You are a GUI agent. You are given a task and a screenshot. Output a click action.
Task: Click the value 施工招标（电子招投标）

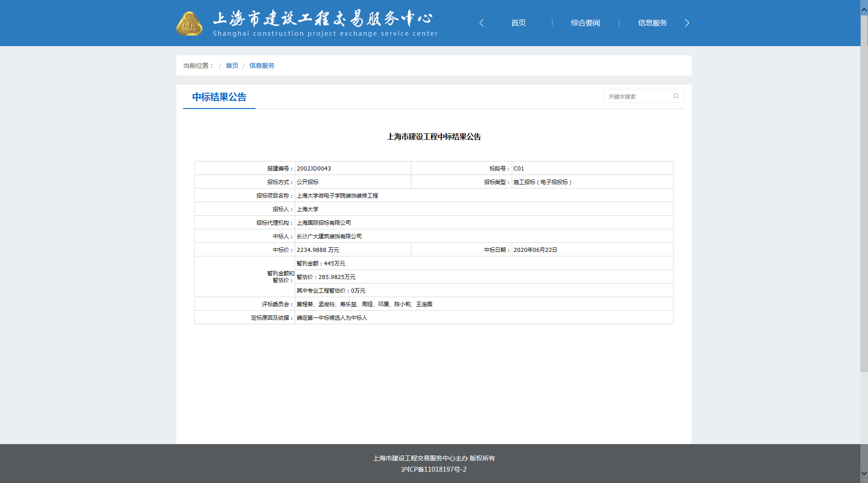pyautogui.click(x=542, y=182)
